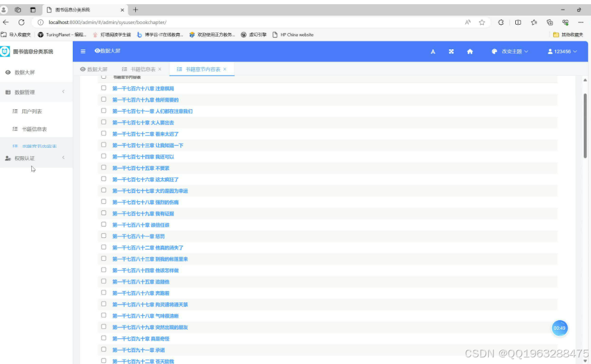This screenshot has height=364, width=591.
Task: Open the 导入收藏夹 bookmark item
Action: (16, 35)
